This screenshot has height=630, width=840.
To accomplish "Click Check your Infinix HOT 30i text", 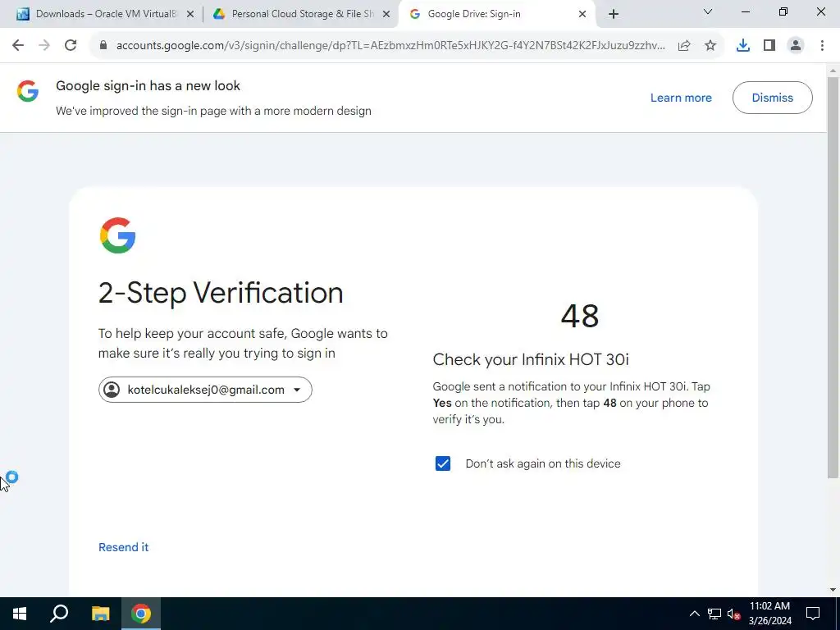I will click(531, 359).
